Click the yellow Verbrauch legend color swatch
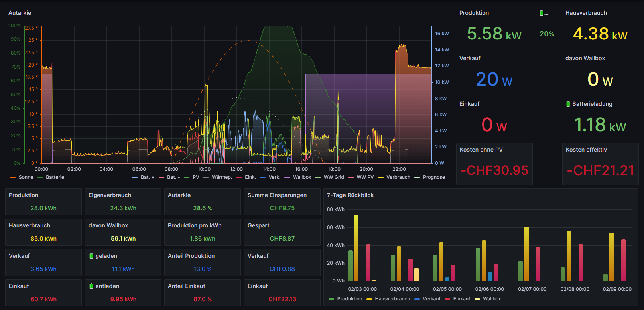This screenshot has width=644, height=310. click(x=381, y=177)
